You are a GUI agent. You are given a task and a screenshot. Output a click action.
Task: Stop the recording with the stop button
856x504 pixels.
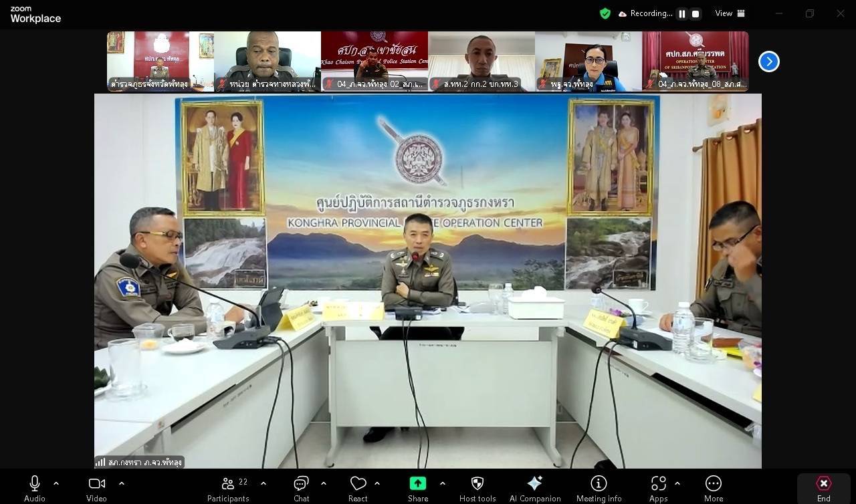click(695, 13)
